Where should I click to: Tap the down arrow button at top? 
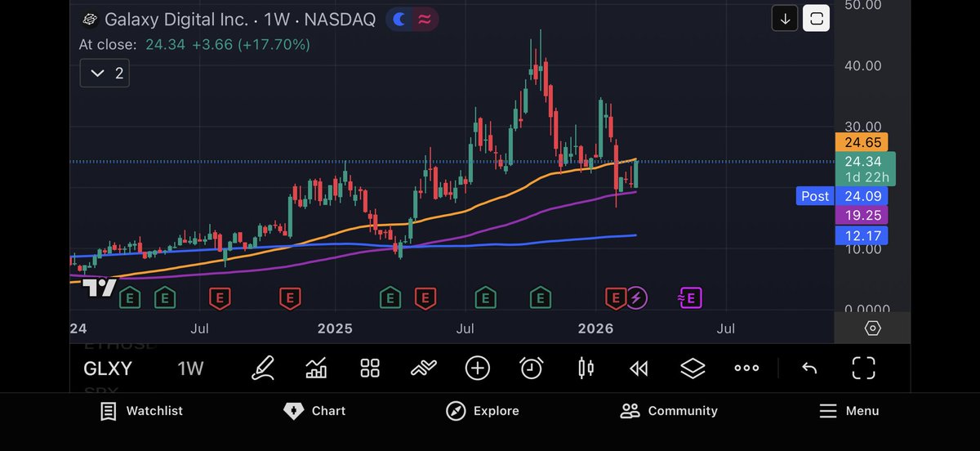tap(785, 19)
